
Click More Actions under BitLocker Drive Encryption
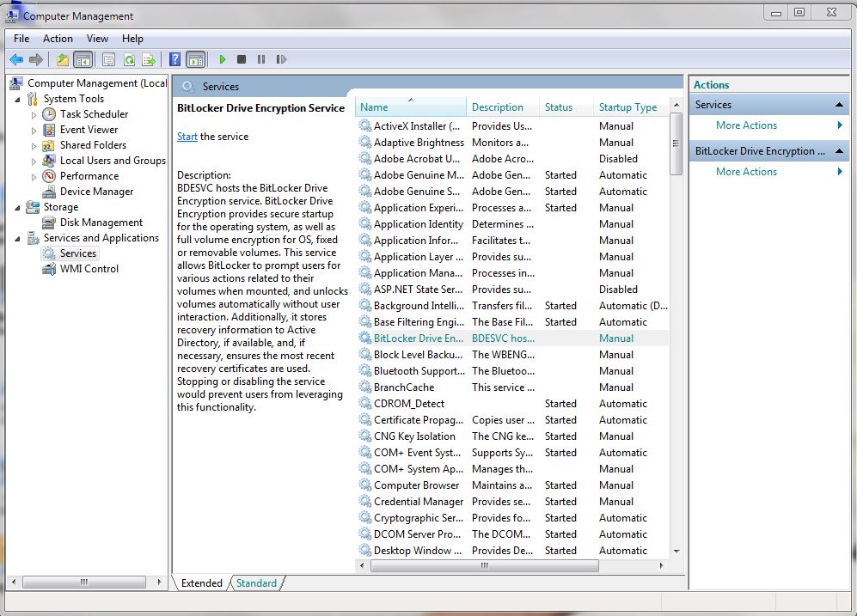point(746,172)
